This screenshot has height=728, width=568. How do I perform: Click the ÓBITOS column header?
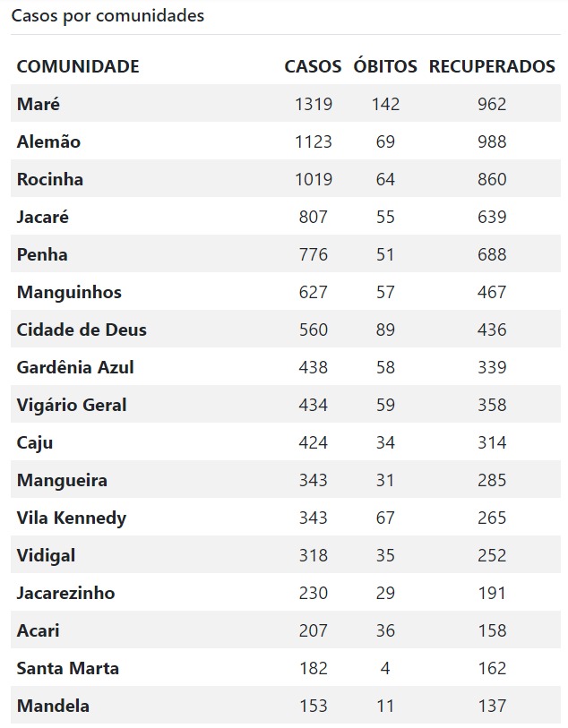(385, 66)
